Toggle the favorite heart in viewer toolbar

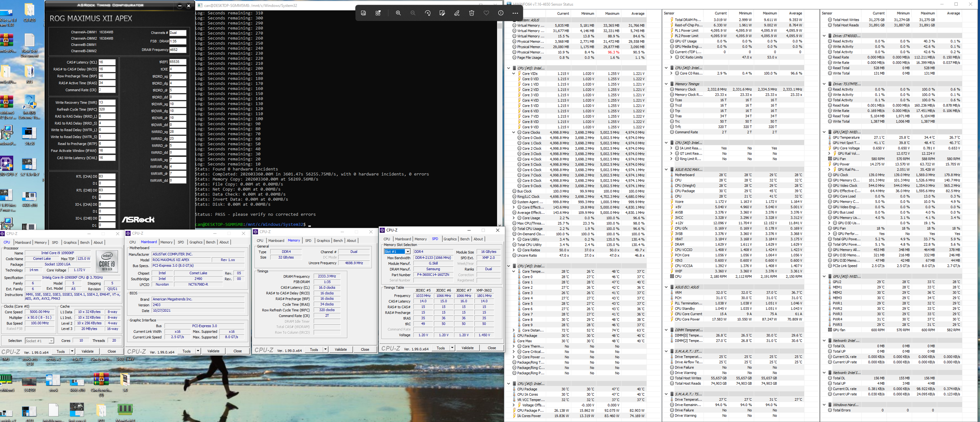point(486,13)
